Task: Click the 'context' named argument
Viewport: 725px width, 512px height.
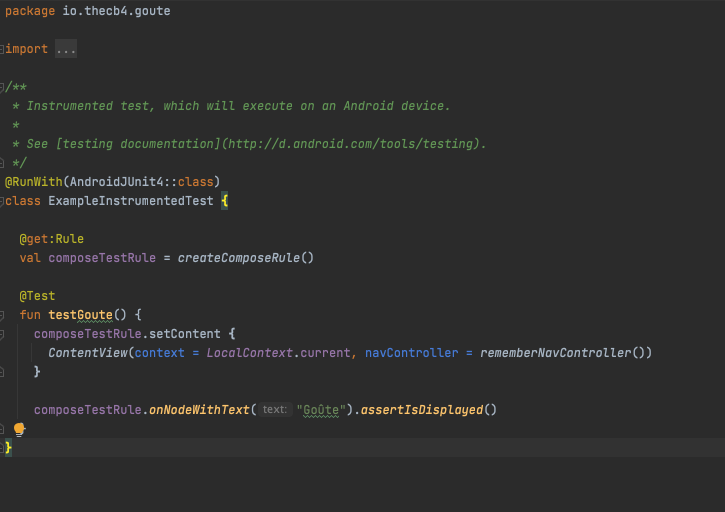Action: click(x=160, y=353)
